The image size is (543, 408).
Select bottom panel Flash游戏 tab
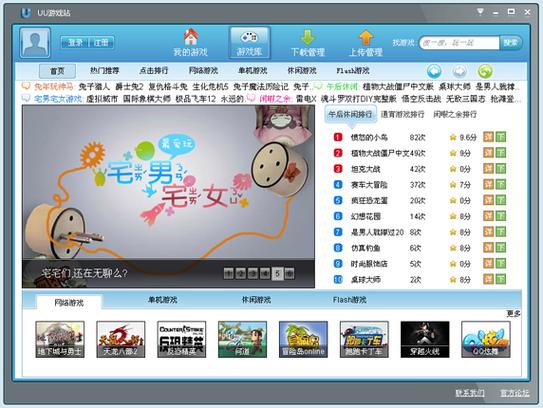pos(349,300)
